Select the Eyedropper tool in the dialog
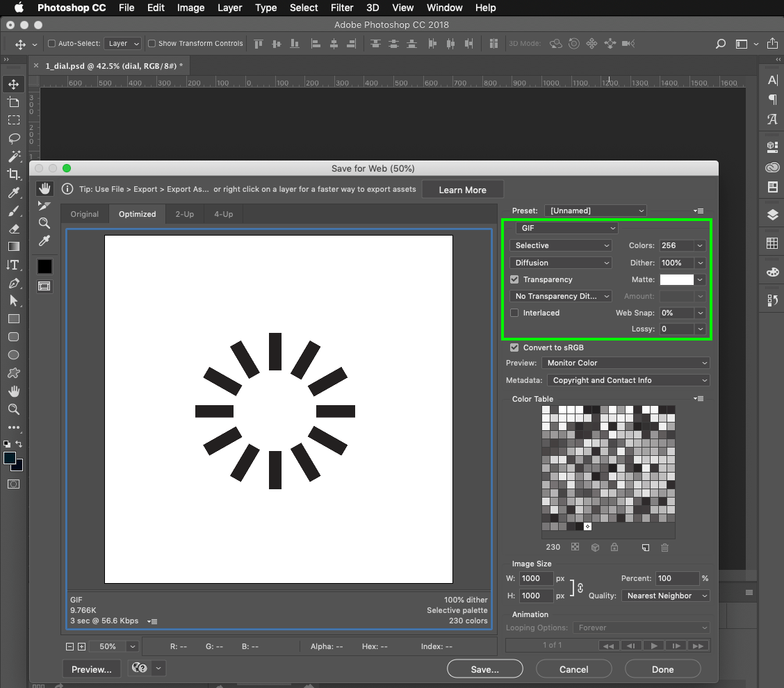This screenshot has height=688, width=784. point(44,240)
